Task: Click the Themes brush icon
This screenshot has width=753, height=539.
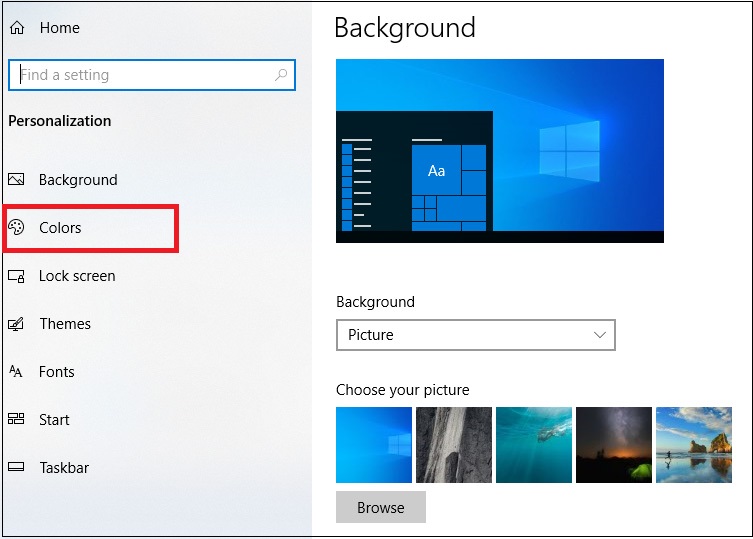Action: pos(16,324)
